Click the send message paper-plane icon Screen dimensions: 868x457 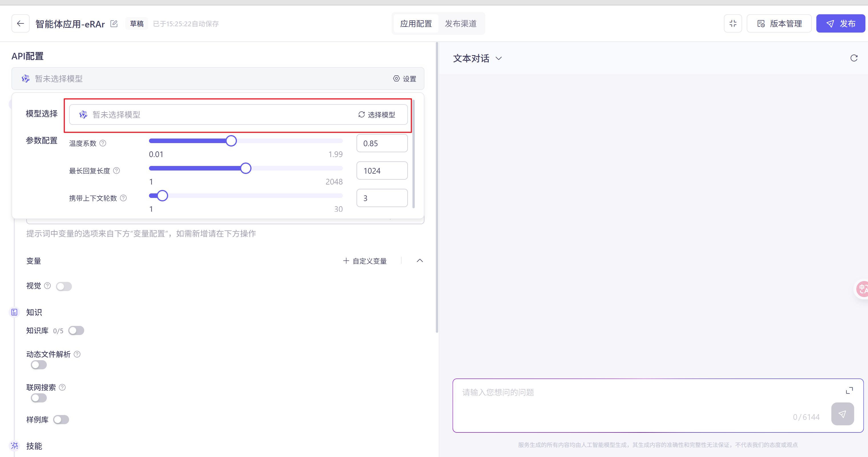click(x=842, y=414)
